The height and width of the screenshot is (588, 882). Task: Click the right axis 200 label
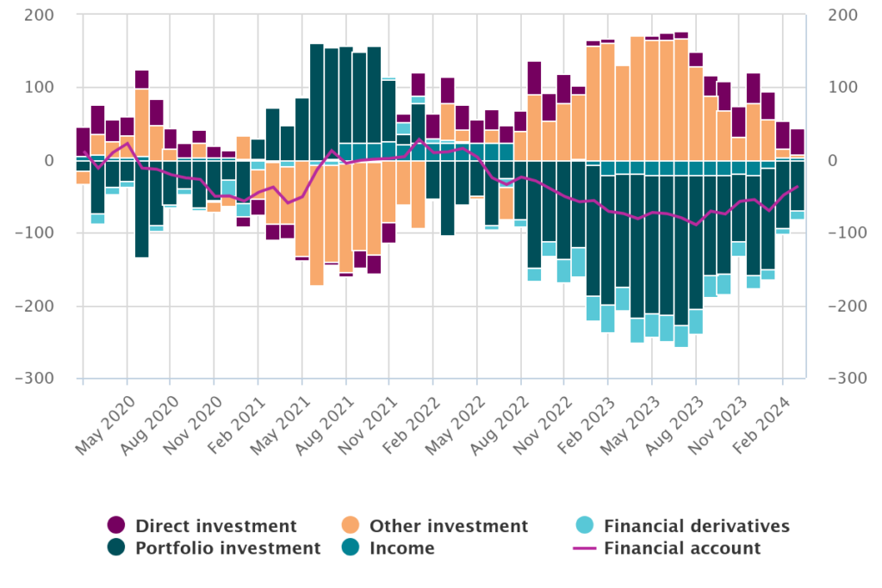[x=842, y=15]
